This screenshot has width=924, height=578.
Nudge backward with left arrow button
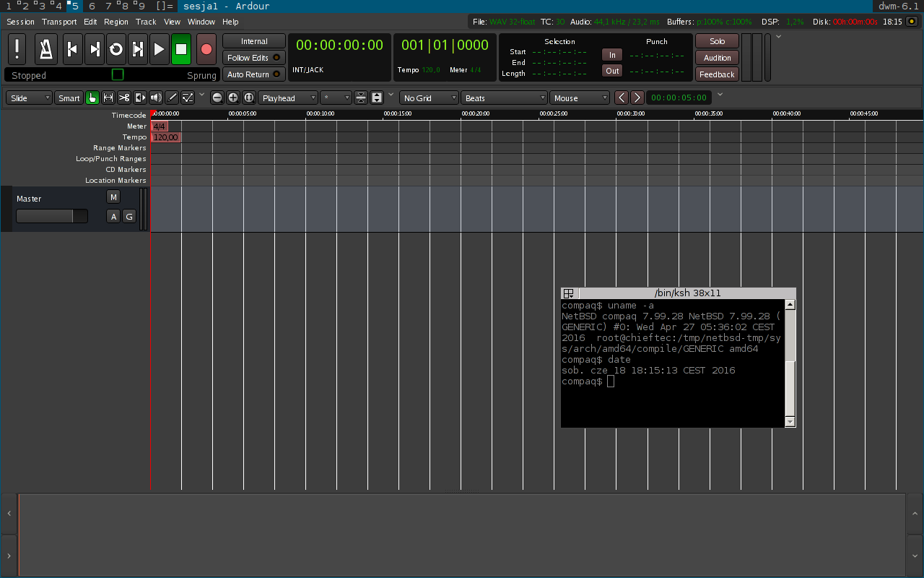[x=621, y=98]
